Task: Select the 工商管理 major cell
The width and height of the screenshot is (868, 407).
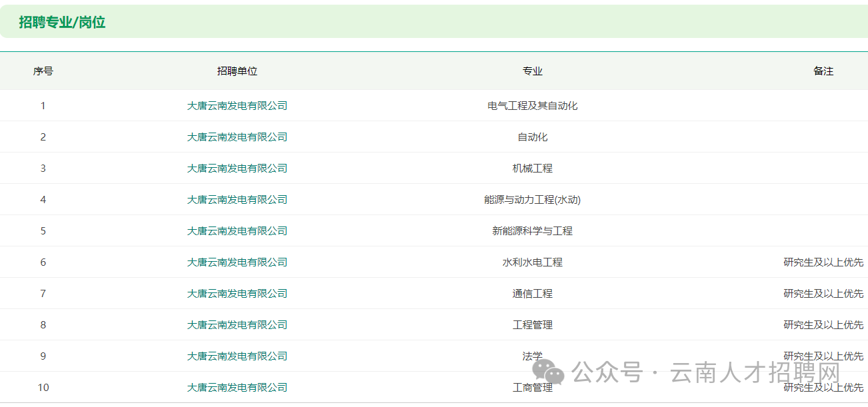Action: coord(532,387)
